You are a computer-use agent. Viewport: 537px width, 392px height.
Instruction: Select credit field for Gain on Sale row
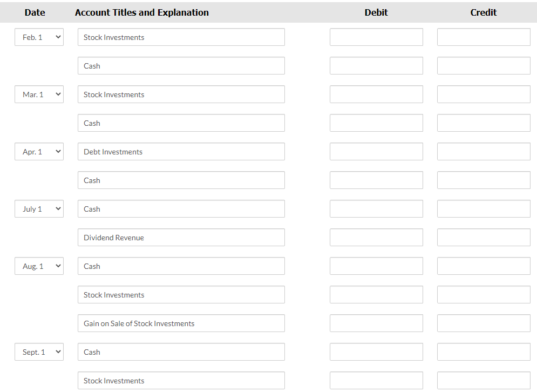point(484,323)
